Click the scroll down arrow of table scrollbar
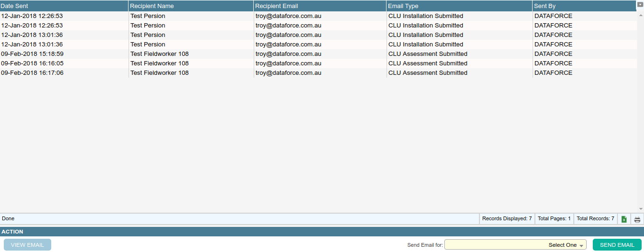 coord(641,209)
